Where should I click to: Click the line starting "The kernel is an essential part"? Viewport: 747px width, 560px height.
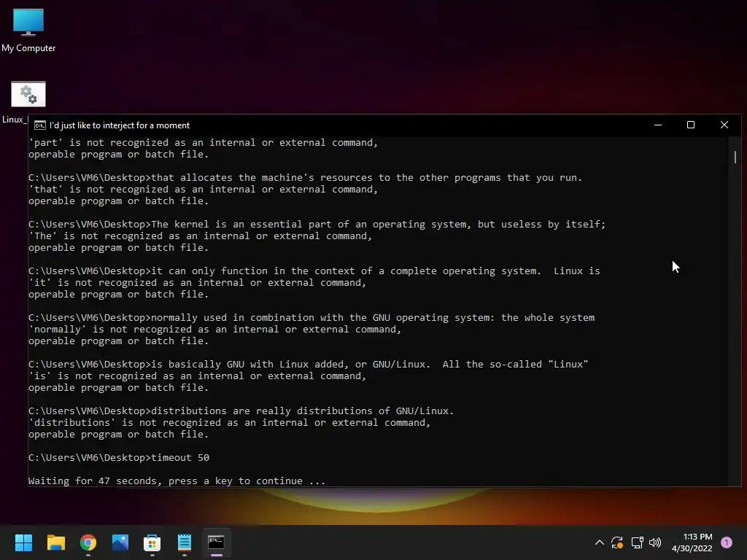(x=317, y=225)
